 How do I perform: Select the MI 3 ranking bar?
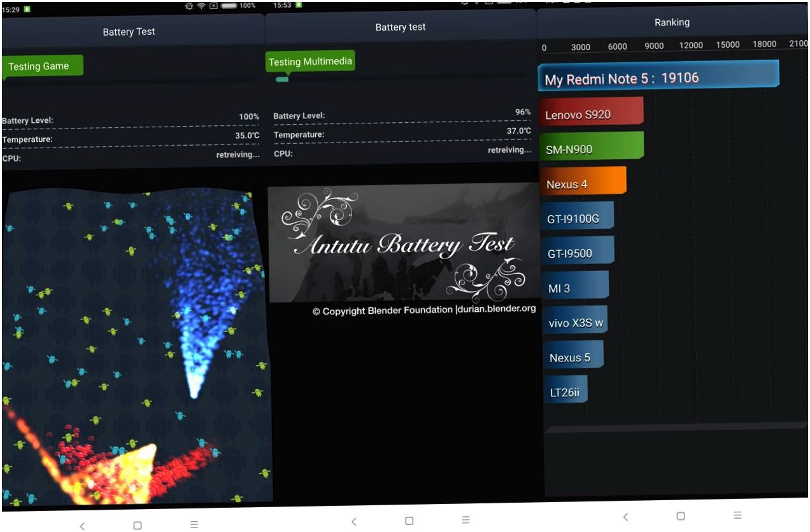[575, 286]
